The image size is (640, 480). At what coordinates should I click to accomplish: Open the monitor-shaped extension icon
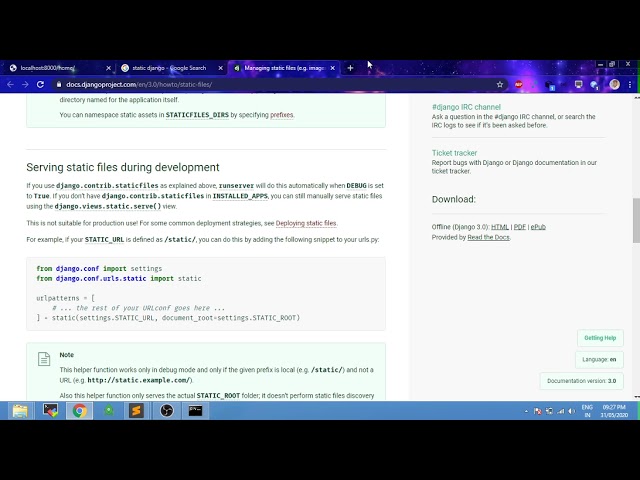click(x=578, y=84)
